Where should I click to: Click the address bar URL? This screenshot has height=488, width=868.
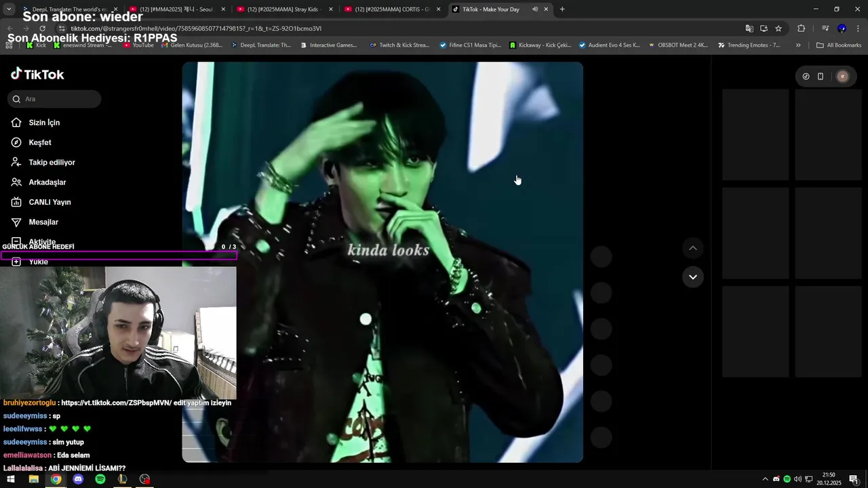(196, 28)
